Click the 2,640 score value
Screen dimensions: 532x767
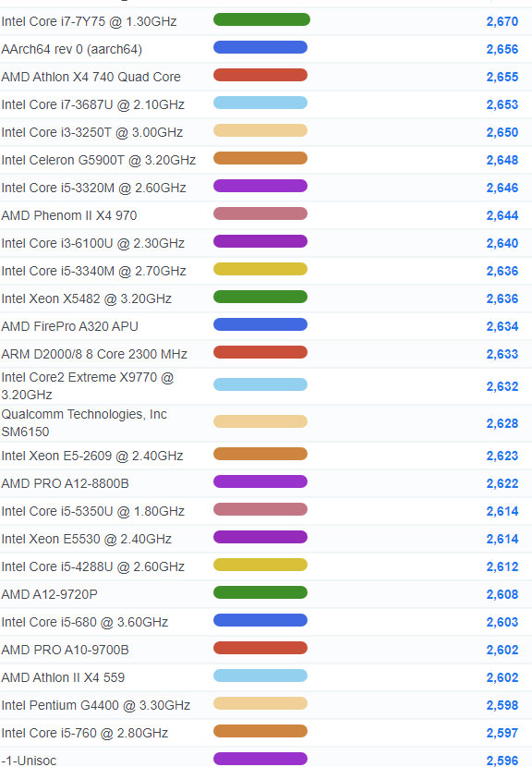pyautogui.click(x=502, y=243)
